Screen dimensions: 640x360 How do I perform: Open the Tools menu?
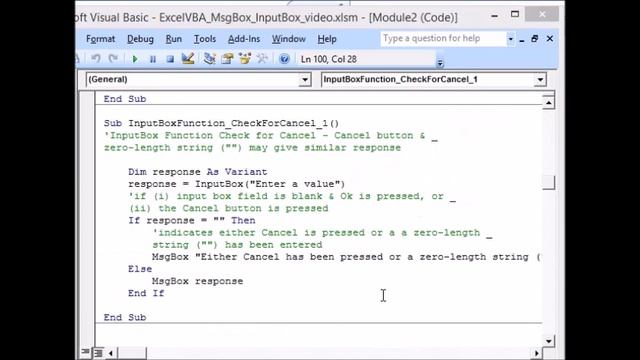(204, 39)
